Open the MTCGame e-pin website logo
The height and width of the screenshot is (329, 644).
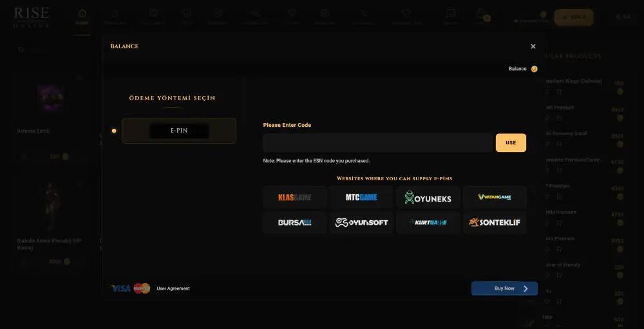coord(361,198)
